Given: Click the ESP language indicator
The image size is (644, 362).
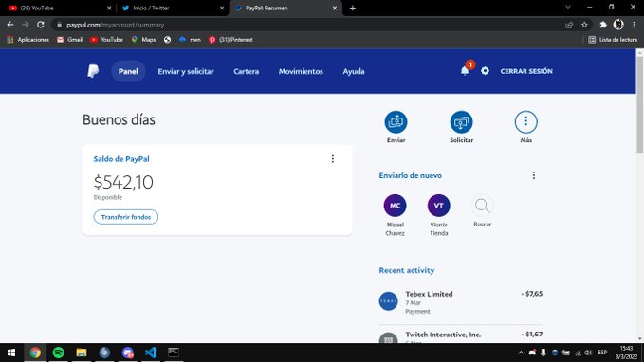Looking at the screenshot, I should [602, 353].
